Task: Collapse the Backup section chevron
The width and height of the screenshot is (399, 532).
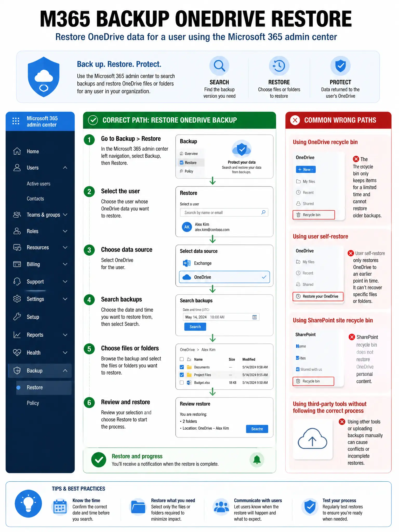Action: [x=65, y=370]
